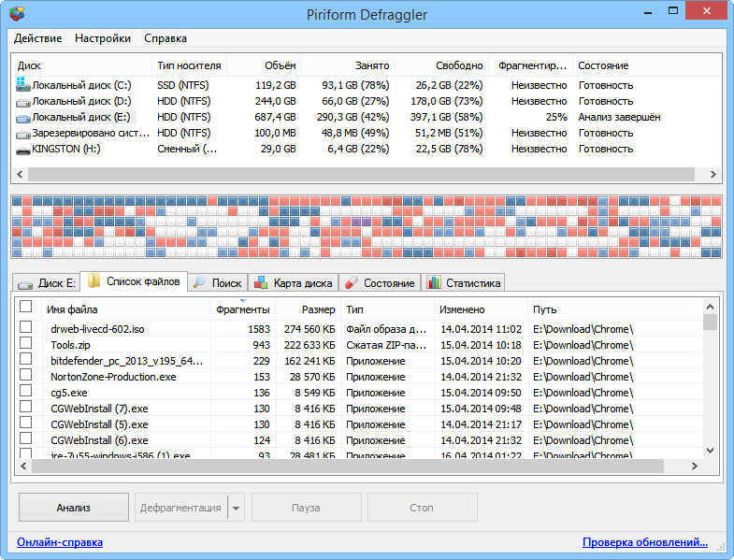Switch to the Статистика tab

[463, 282]
